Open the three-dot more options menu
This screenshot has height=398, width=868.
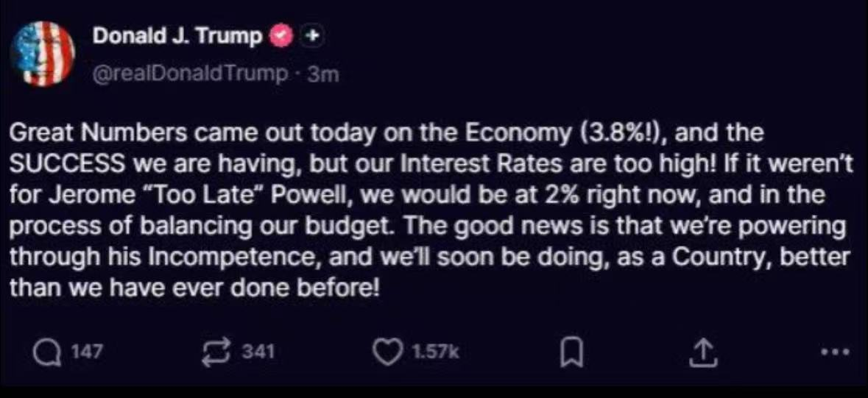(x=835, y=353)
